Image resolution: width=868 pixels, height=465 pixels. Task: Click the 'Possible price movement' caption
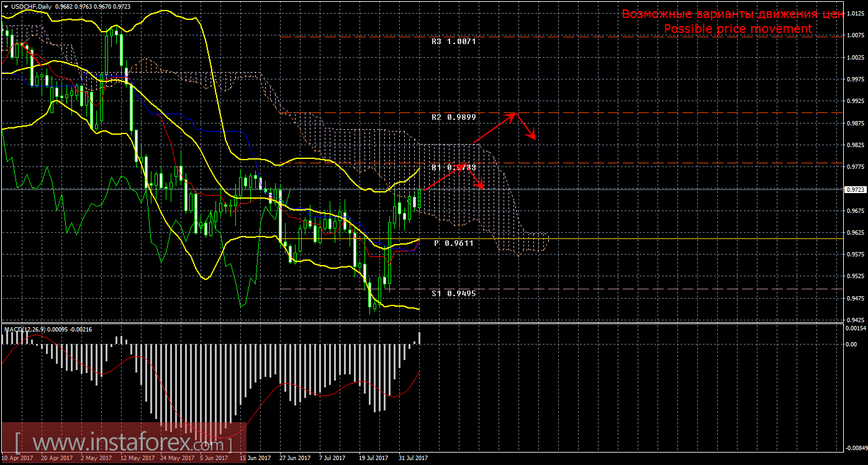point(738,29)
